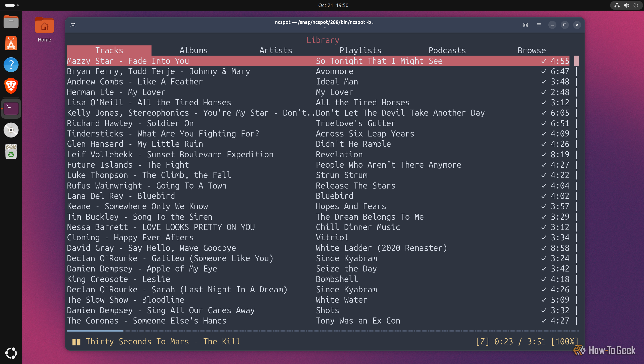This screenshot has height=364, width=644.
Task: Select Lana Del Rey - Bluebird track
Action: (318, 196)
